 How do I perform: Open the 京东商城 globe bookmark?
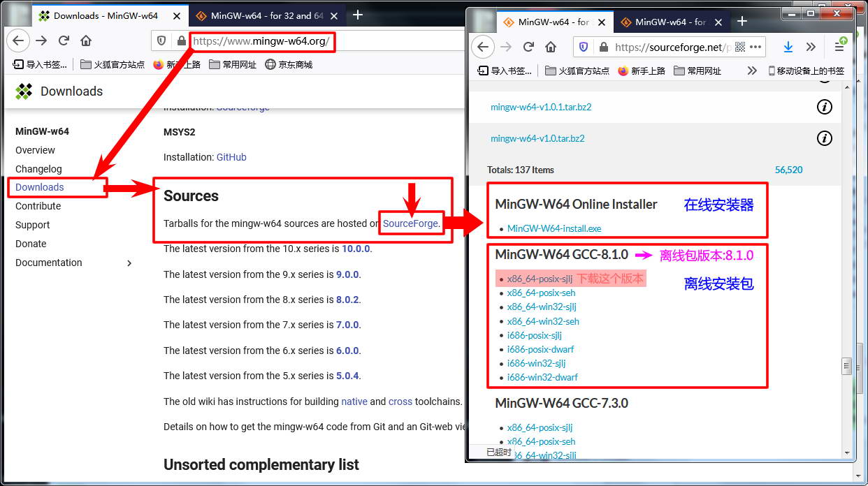(288, 64)
